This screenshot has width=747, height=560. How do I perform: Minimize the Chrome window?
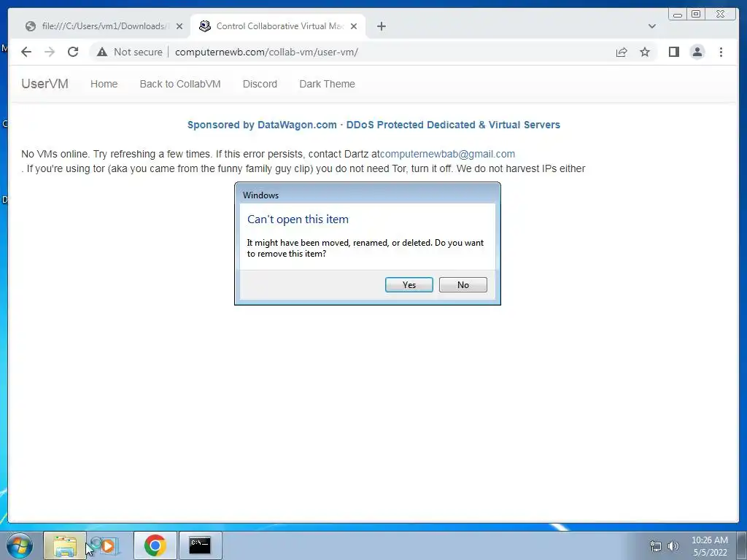tap(678, 15)
